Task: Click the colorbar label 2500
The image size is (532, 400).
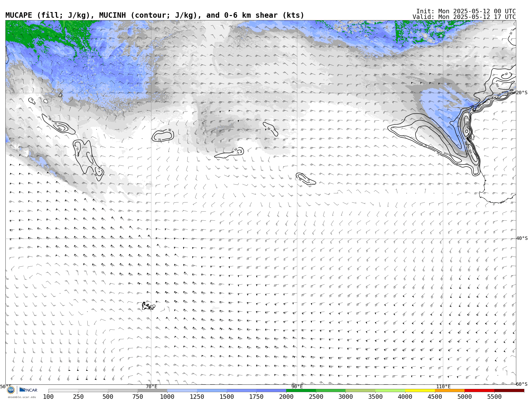Action: click(x=316, y=397)
